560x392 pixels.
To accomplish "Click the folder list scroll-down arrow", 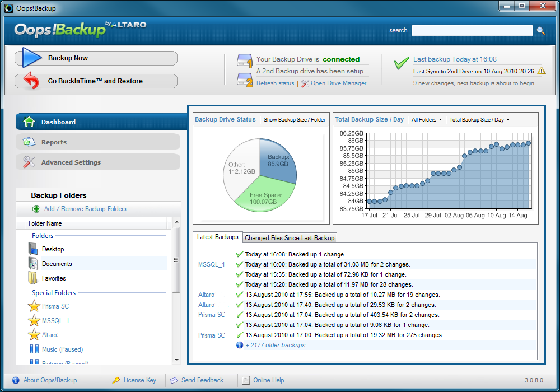I will click(176, 360).
